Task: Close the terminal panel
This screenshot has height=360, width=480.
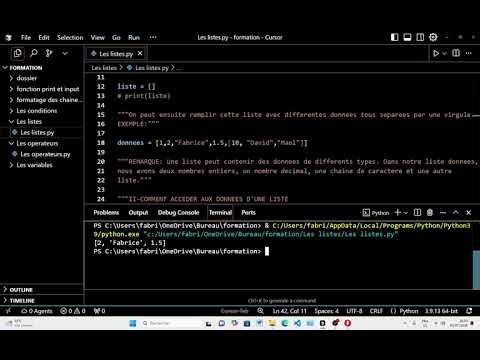Action: 468,212
